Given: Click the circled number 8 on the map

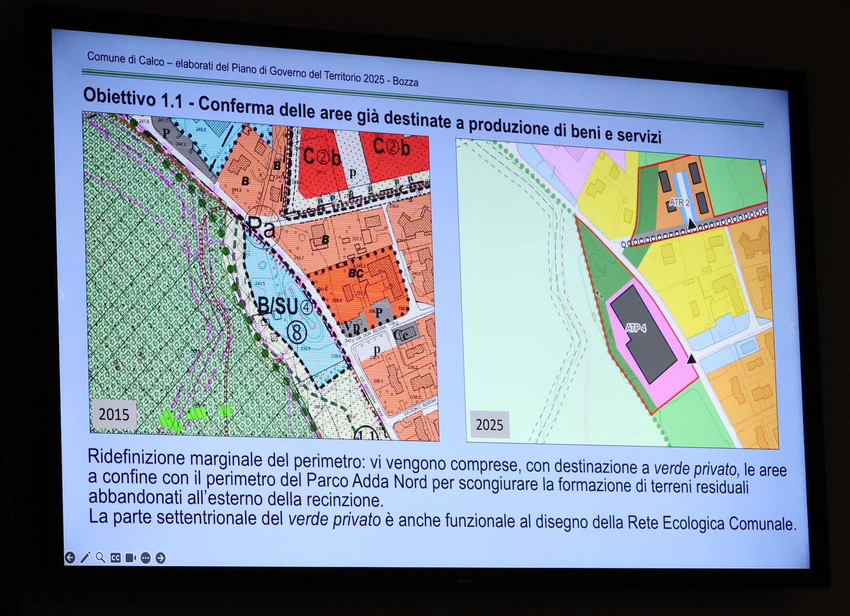Looking at the screenshot, I should [x=297, y=332].
